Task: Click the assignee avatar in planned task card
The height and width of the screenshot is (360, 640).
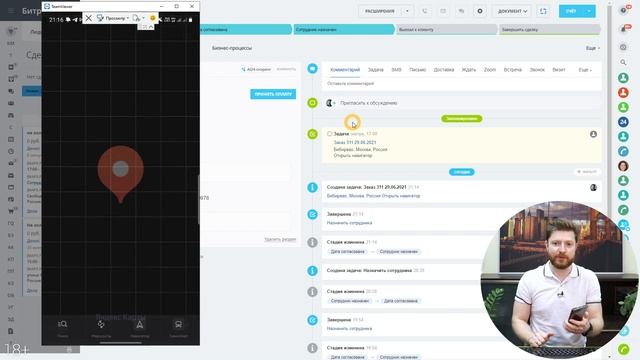Action: pyautogui.click(x=593, y=134)
